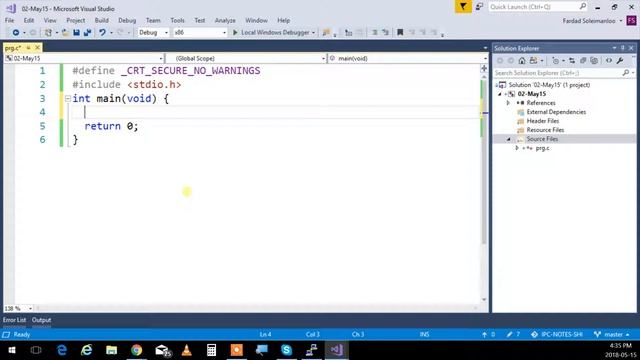Switch to the Output tab
This screenshot has height=360, width=640.
tap(41, 320)
